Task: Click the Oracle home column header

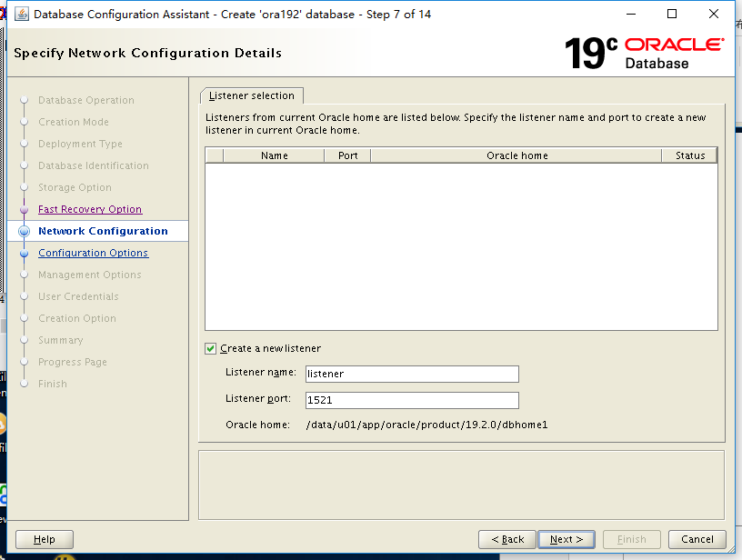Action: [x=516, y=155]
